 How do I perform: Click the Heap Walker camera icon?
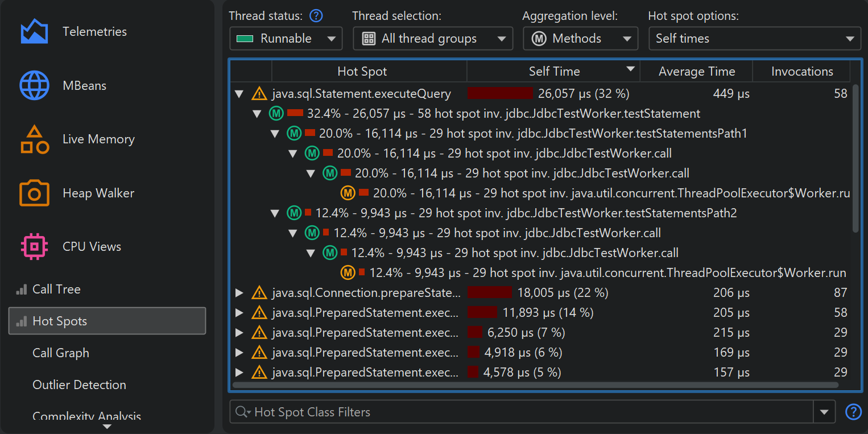[34, 193]
